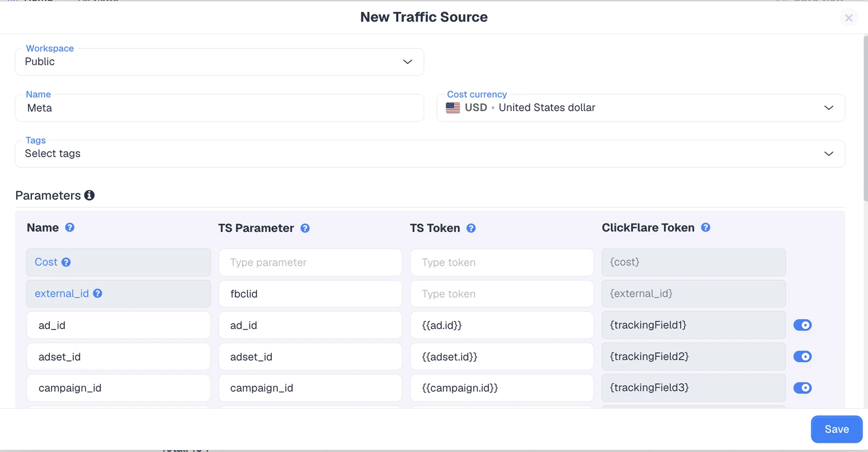Viewport: 868px width, 452px height.
Task: Click the adset_id TS Parameter field
Action: (x=310, y=357)
